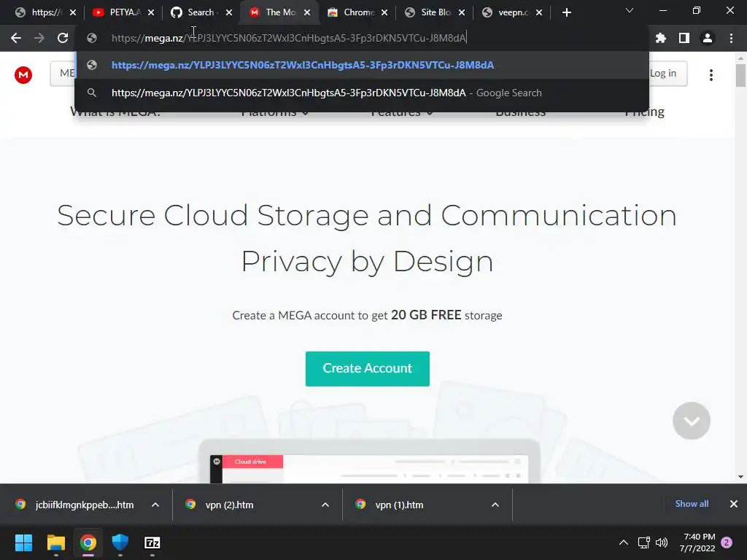747x560 pixels.
Task: Close the PETYA.A YouTube tab
Action: (x=151, y=12)
